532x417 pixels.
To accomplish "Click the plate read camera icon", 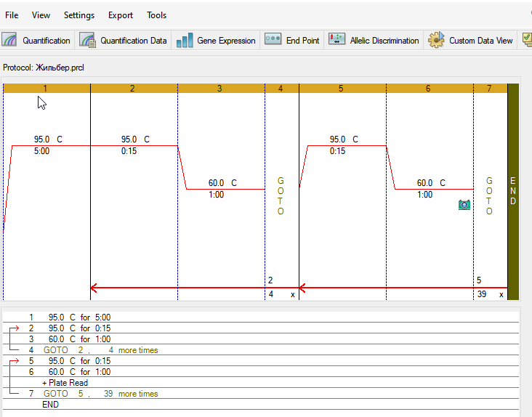I will (x=464, y=205).
